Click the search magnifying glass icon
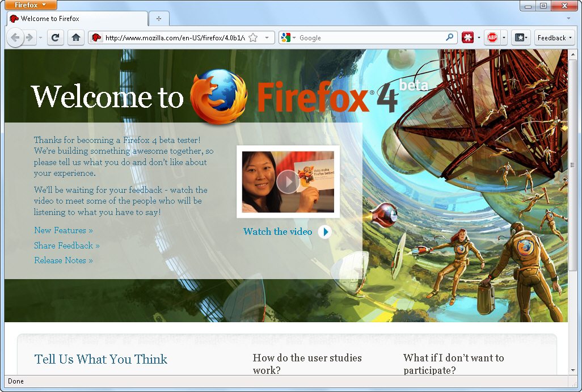The width and height of the screenshot is (582, 392). 450,38
